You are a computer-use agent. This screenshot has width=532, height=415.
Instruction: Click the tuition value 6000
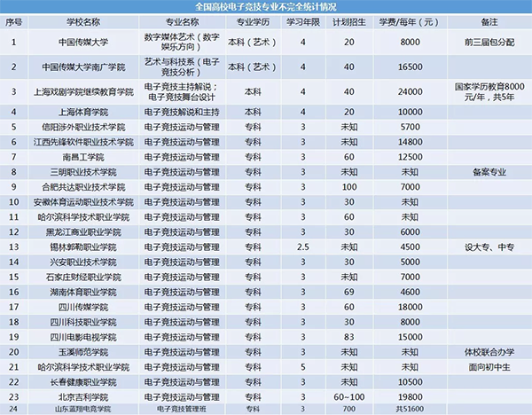[410, 231]
